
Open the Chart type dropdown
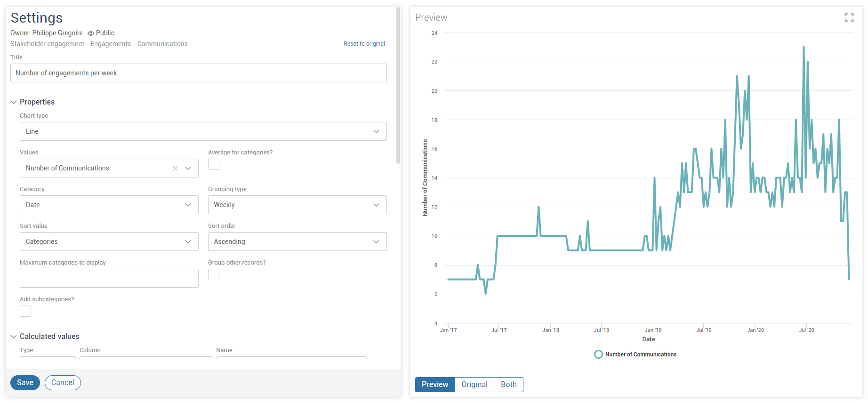(203, 131)
